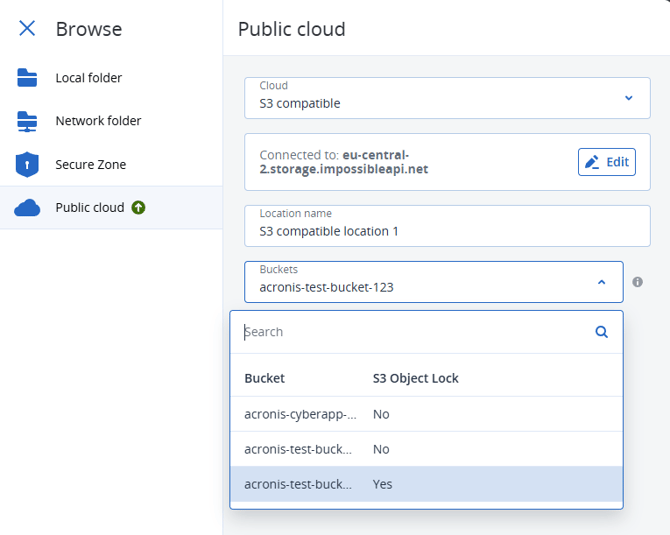Viewport: 670px width, 535px height.
Task: Focus the bucket Search text box
Action: pos(415,332)
